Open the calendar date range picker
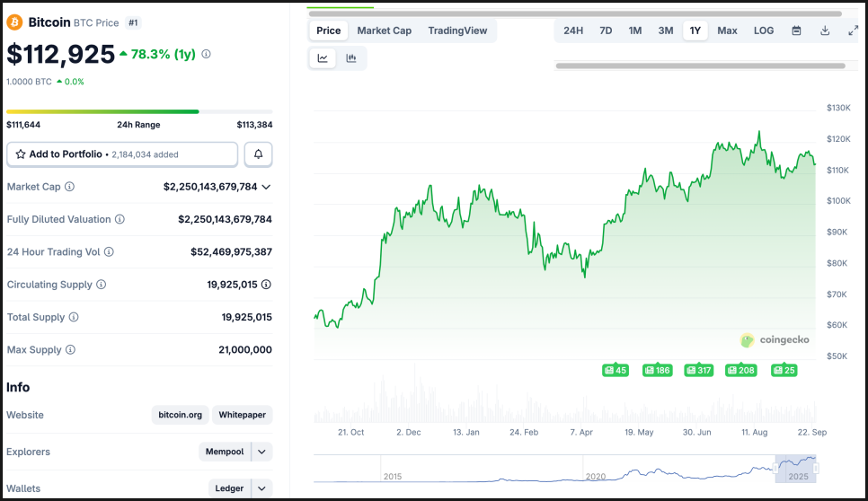The width and height of the screenshot is (868, 501). (797, 31)
